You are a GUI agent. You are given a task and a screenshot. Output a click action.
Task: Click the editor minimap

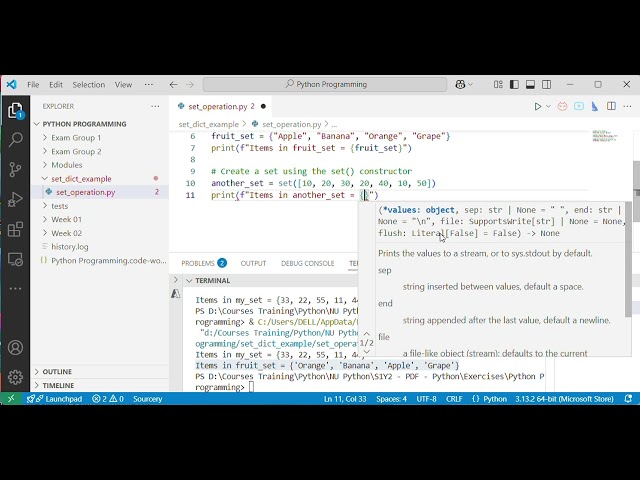[x=605, y=136]
